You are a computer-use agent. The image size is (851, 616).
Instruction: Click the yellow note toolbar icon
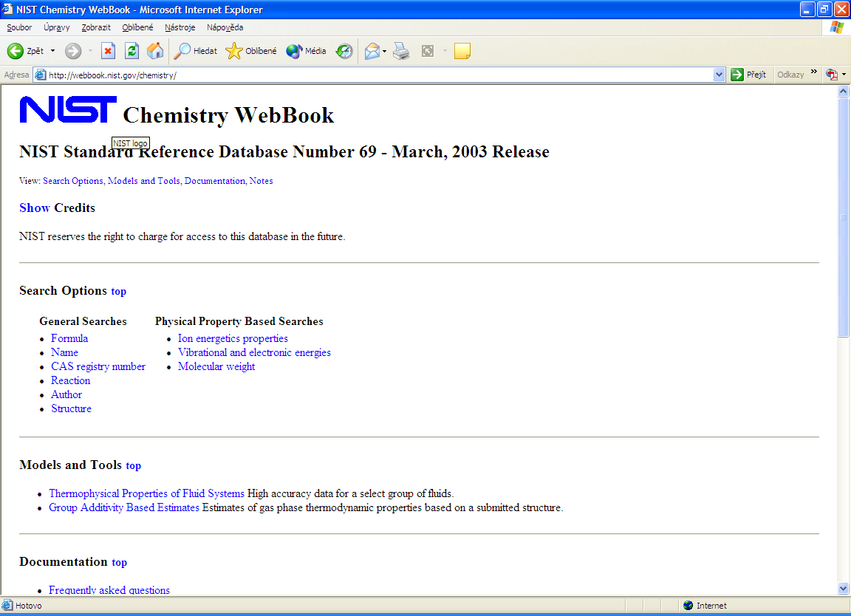(462, 51)
